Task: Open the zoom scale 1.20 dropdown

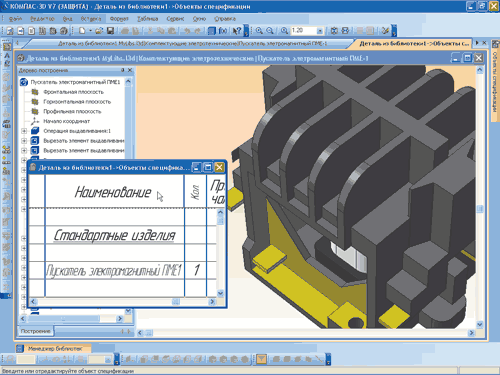Action: [x=320, y=31]
